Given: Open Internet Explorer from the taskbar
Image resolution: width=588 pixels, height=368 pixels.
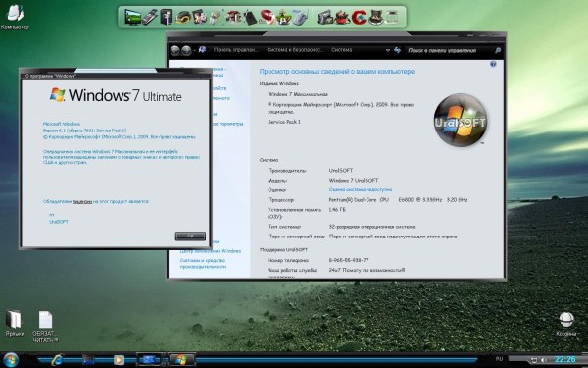Looking at the screenshot, I should pyautogui.click(x=57, y=360).
